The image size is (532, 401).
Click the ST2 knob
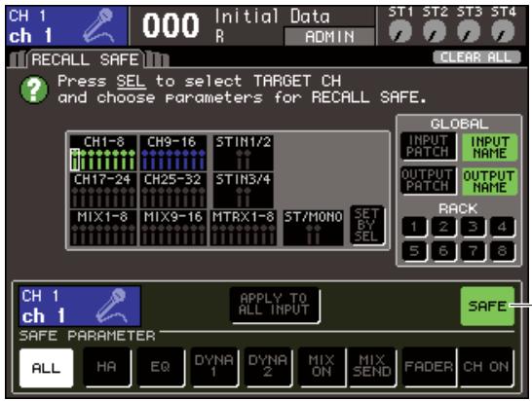[435, 31]
